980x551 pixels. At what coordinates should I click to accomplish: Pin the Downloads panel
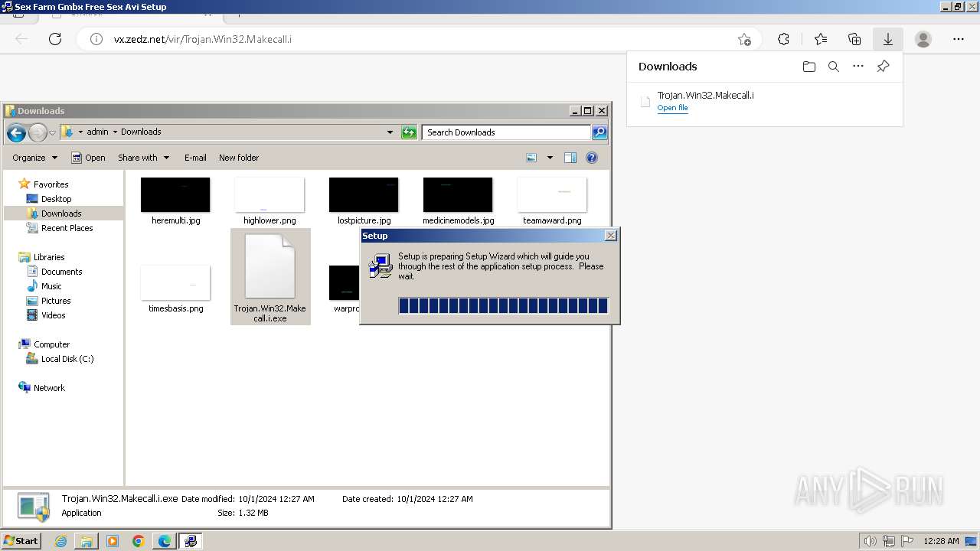[883, 67]
